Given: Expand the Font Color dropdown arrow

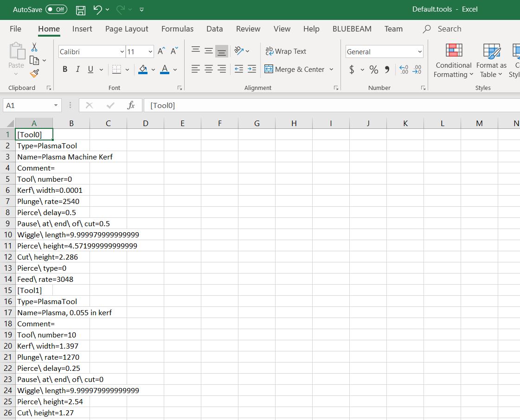Looking at the screenshot, I should (175, 70).
